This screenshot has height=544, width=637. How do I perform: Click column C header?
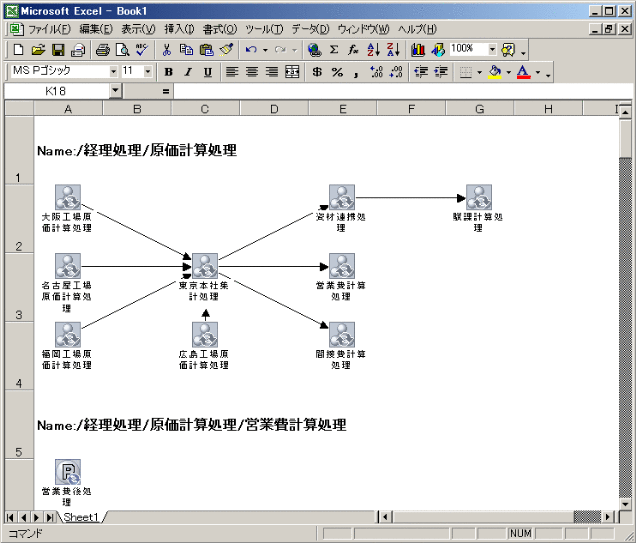tap(204, 108)
